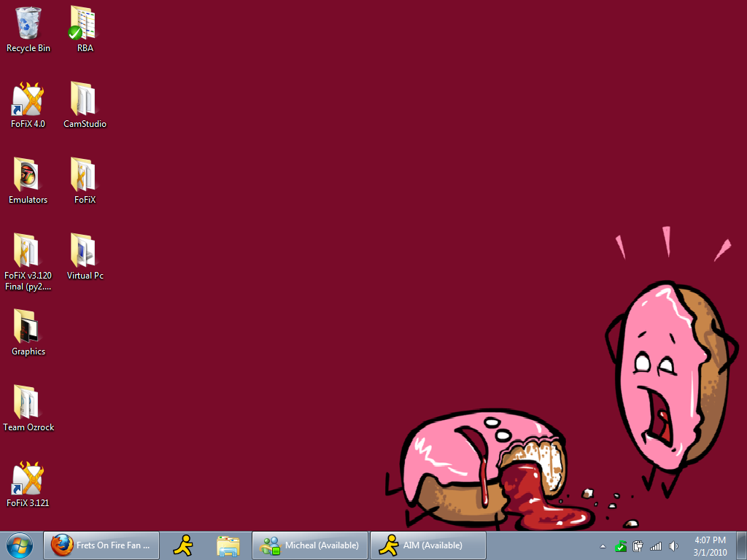Image resolution: width=747 pixels, height=560 pixels.
Task: Click the RBA label text
Action: (85, 48)
